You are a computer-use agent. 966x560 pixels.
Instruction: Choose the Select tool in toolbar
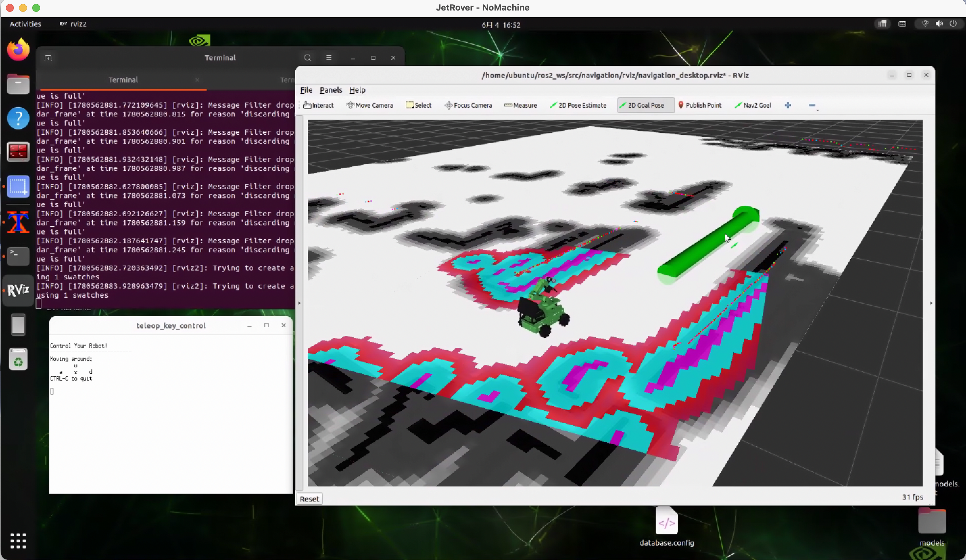tap(419, 105)
